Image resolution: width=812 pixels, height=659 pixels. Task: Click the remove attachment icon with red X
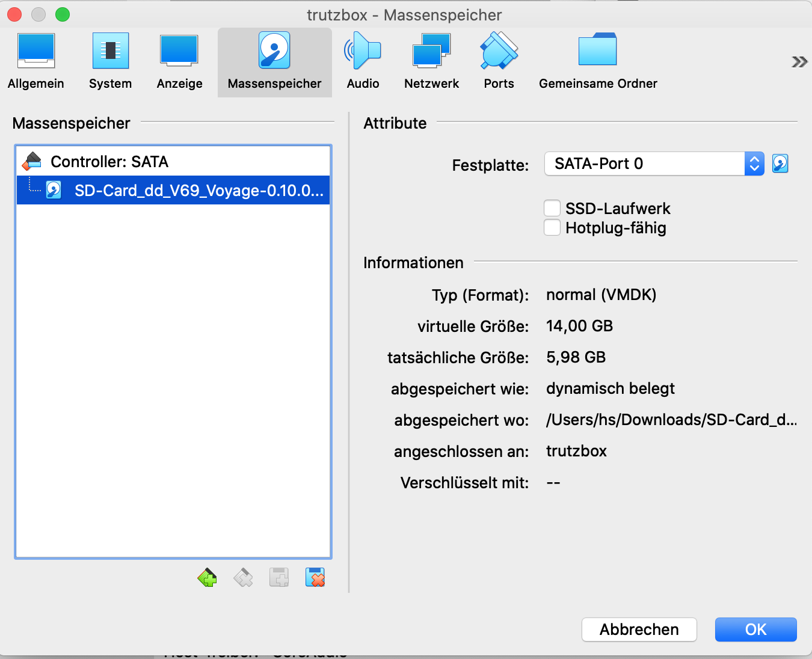(315, 578)
